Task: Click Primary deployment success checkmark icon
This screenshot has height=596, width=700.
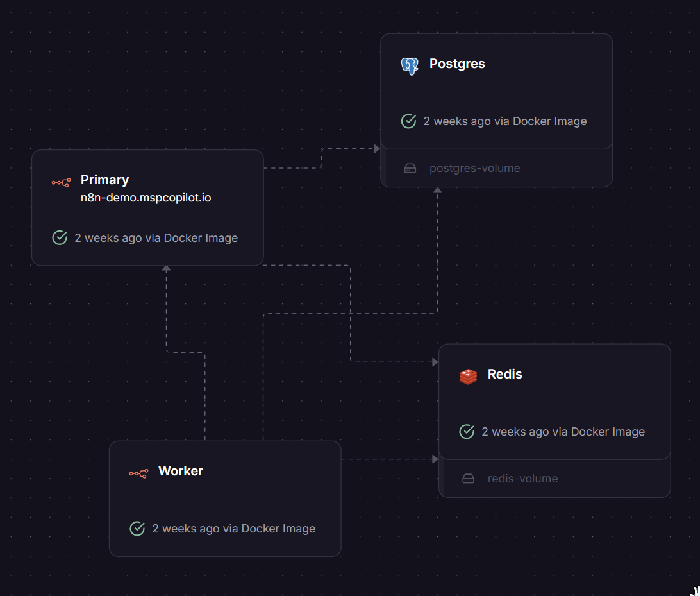Action: [60, 238]
